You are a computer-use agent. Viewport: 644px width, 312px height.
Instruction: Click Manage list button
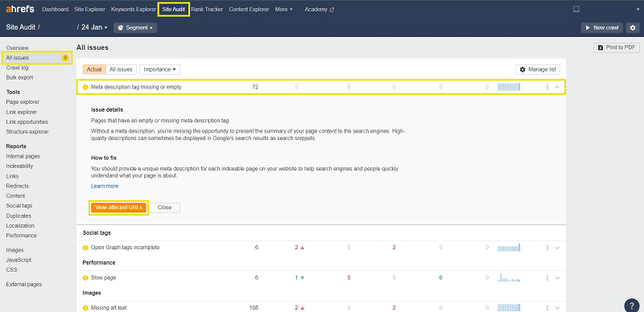[538, 69]
